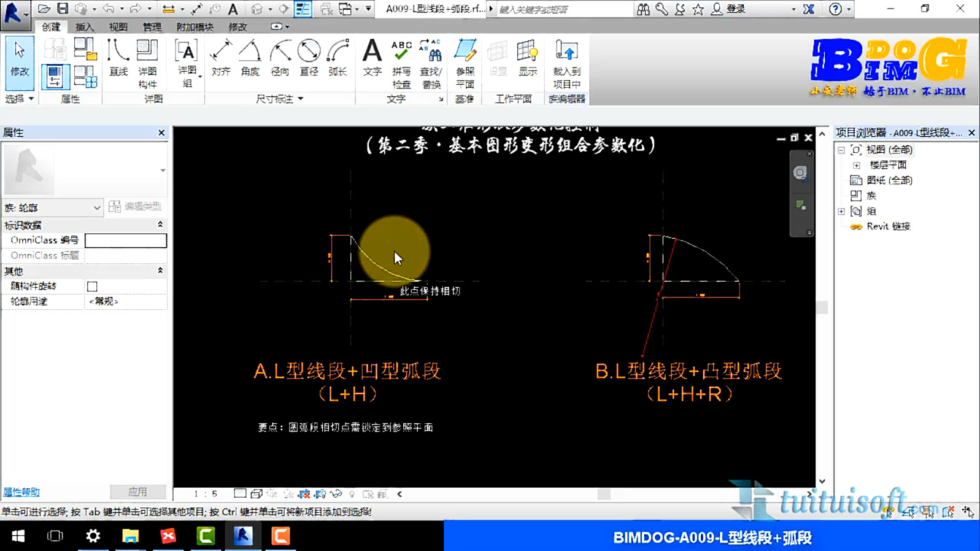The width and height of the screenshot is (980, 551).
Task: Open the help question mark dropdown arrow
Action: point(849,9)
